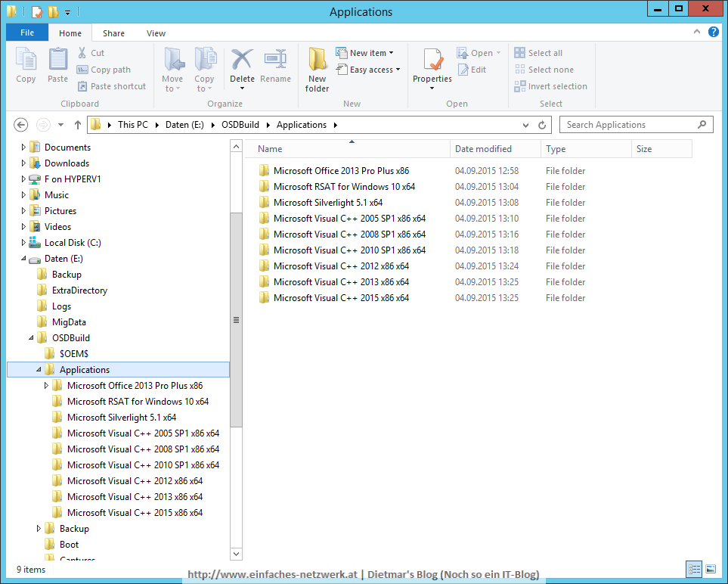The image size is (728, 584).
Task: Select Microsoft RSAT for Windows 10 x64 folder
Action: pyautogui.click(x=344, y=187)
